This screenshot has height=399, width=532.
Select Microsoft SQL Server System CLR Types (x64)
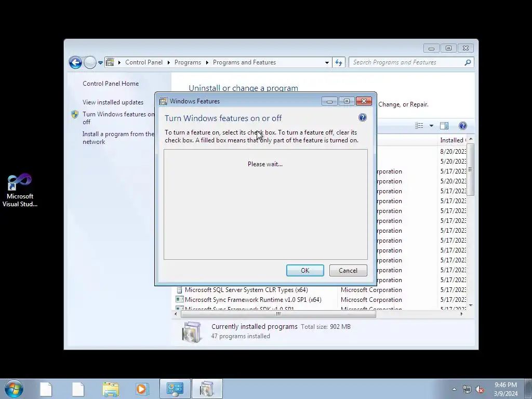[246, 290]
